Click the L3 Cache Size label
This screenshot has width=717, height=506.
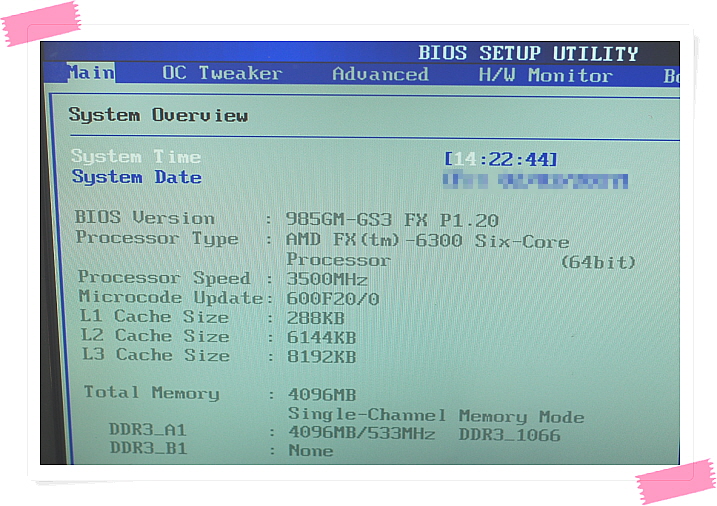tap(155, 355)
